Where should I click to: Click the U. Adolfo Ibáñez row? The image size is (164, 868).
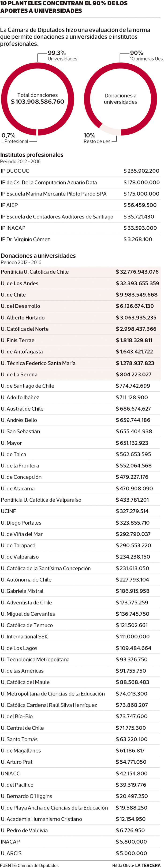coord(80,398)
